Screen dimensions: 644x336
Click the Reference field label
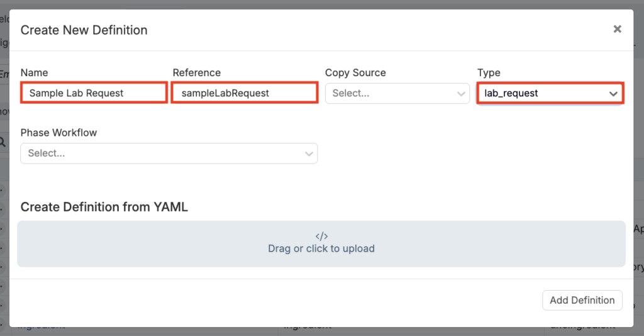(197, 73)
